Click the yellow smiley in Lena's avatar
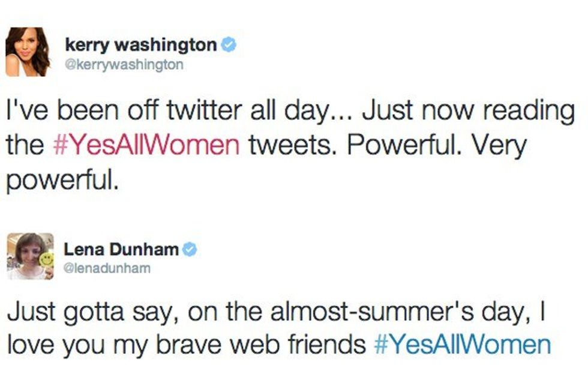 point(46,259)
